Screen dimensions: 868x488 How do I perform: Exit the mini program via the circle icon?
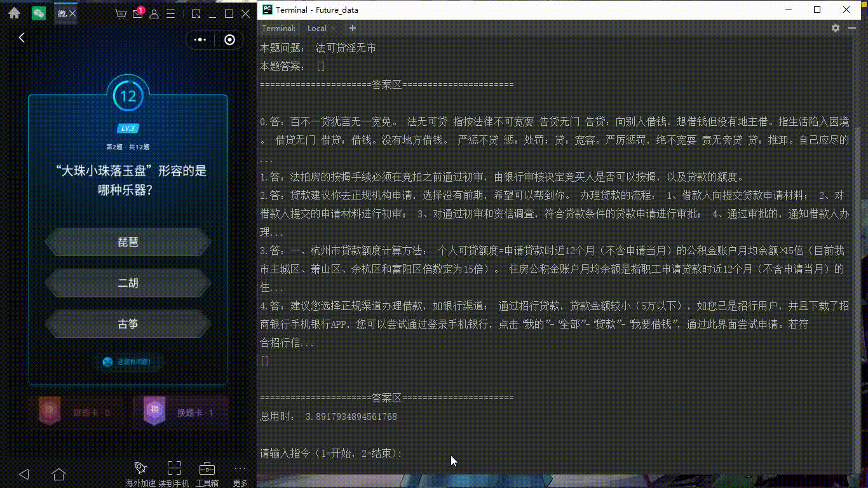[229, 39]
